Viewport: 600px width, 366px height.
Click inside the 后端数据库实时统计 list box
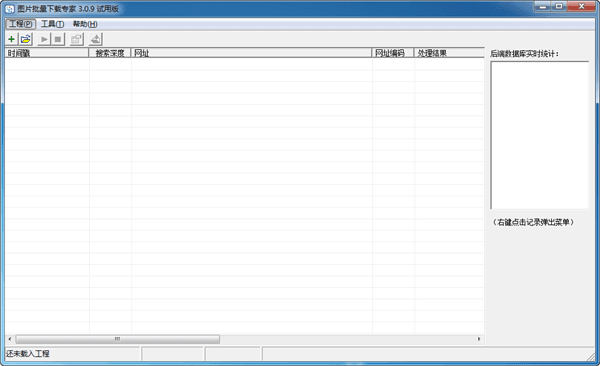coord(540,135)
